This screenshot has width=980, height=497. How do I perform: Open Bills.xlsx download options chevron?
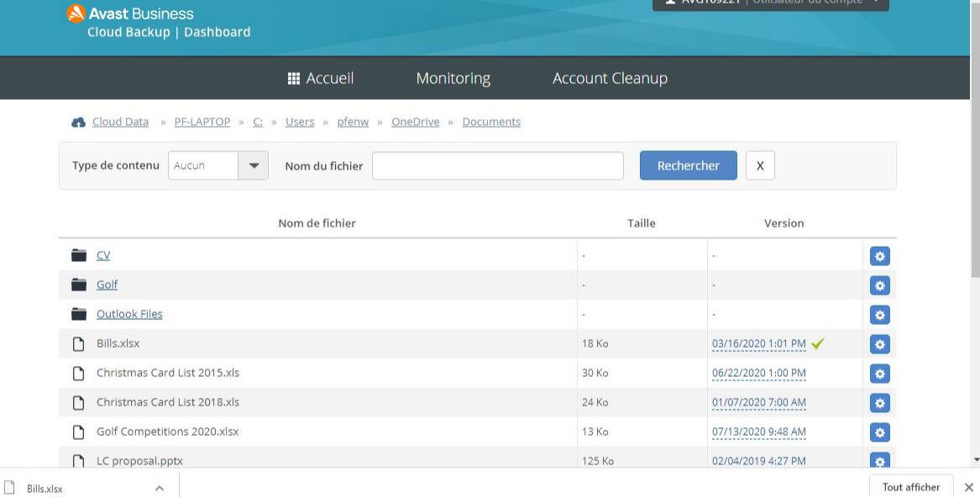[x=160, y=488]
